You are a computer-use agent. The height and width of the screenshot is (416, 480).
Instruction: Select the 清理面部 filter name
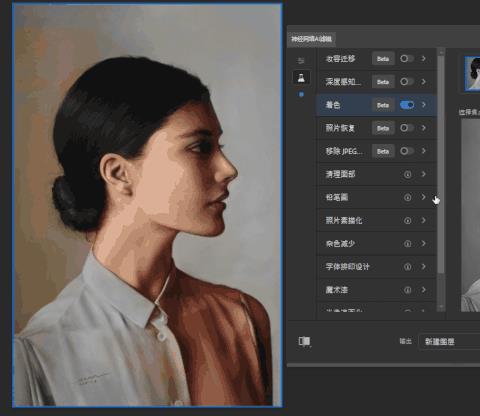click(x=340, y=174)
